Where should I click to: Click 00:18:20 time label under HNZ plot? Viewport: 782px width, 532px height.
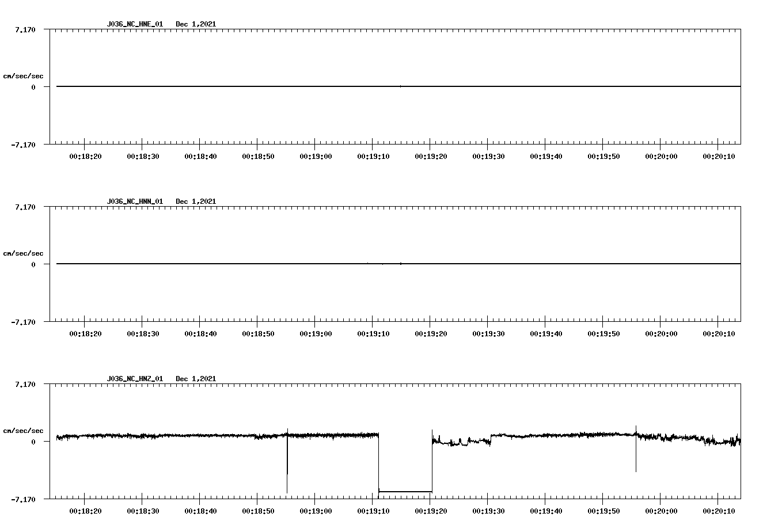(85, 511)
